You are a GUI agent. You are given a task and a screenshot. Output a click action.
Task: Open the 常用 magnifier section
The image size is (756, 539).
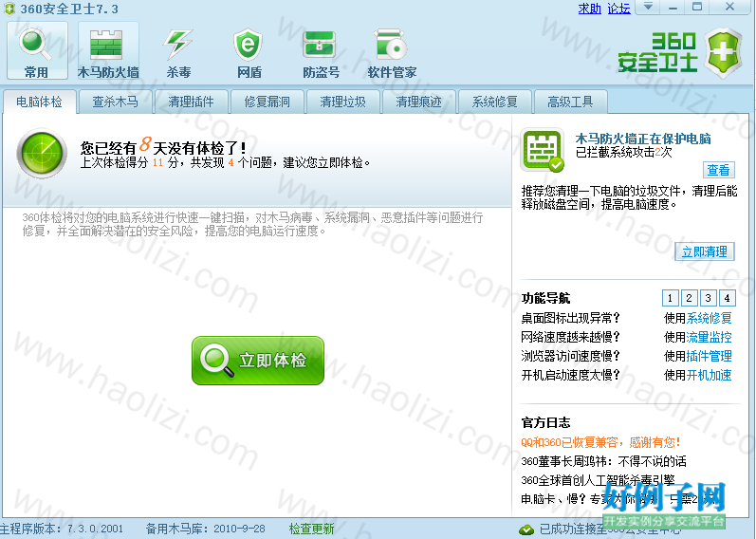click(x=37, y=51)
